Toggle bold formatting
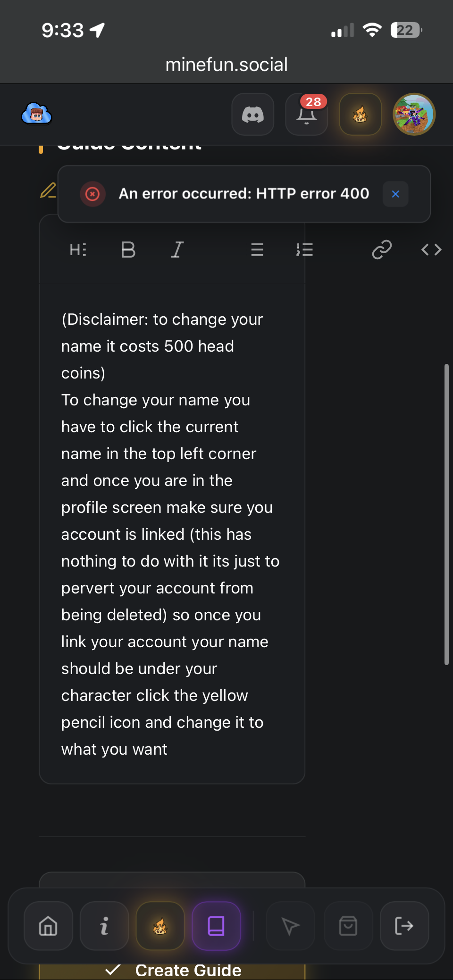 (128, 249)
